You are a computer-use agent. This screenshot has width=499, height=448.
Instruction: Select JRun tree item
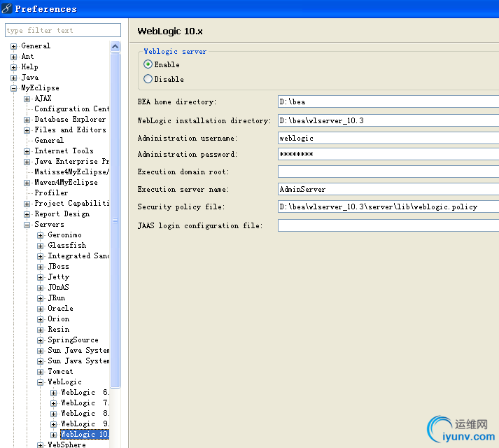tap(56, 298)
